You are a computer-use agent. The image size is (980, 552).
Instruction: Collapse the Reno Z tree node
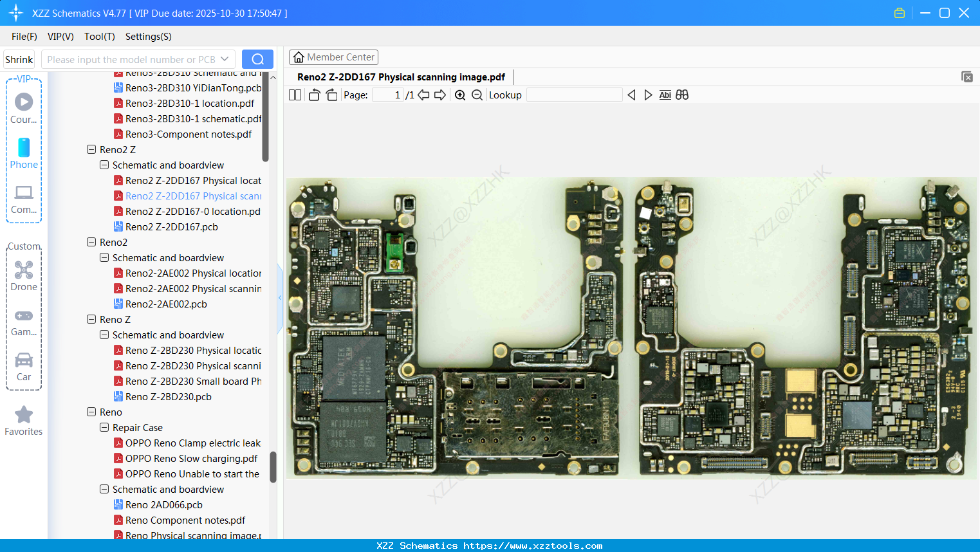91,319
